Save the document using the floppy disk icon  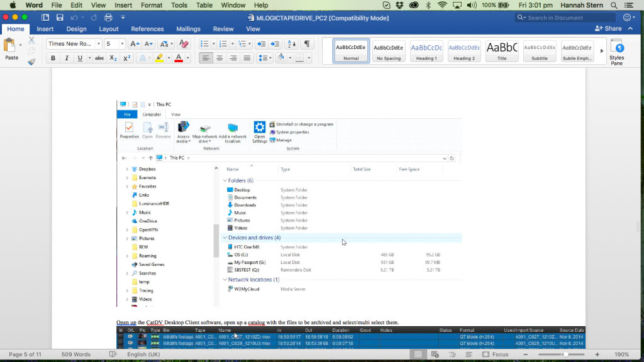[x=60, y=18]
